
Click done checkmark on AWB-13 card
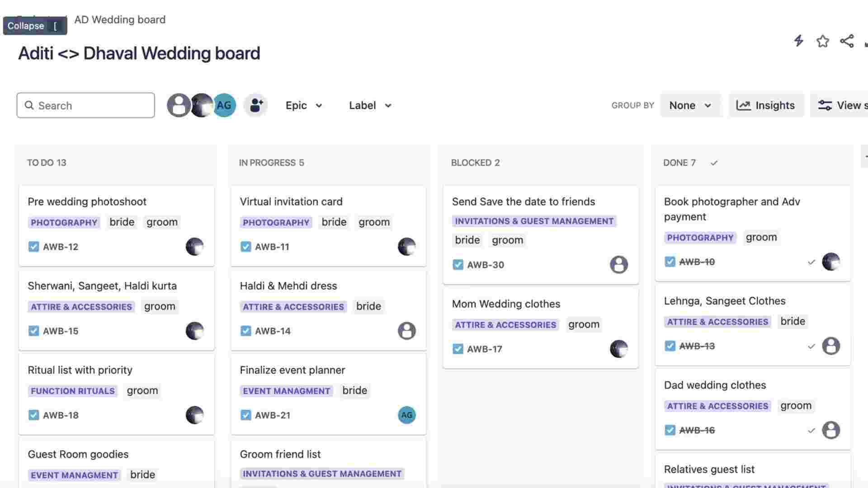[x=811, y=346]
